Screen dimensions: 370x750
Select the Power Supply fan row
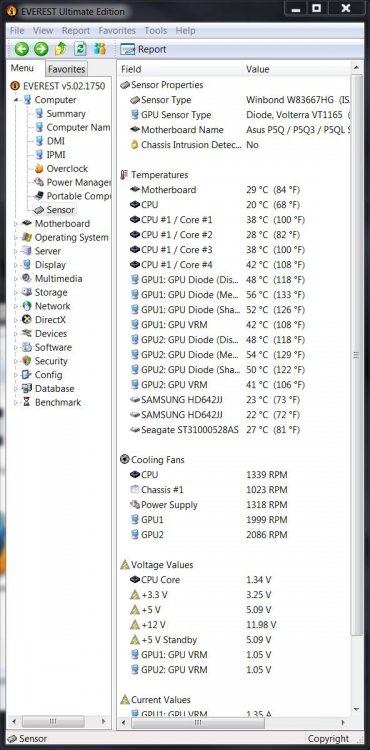[x=234, y=505]
